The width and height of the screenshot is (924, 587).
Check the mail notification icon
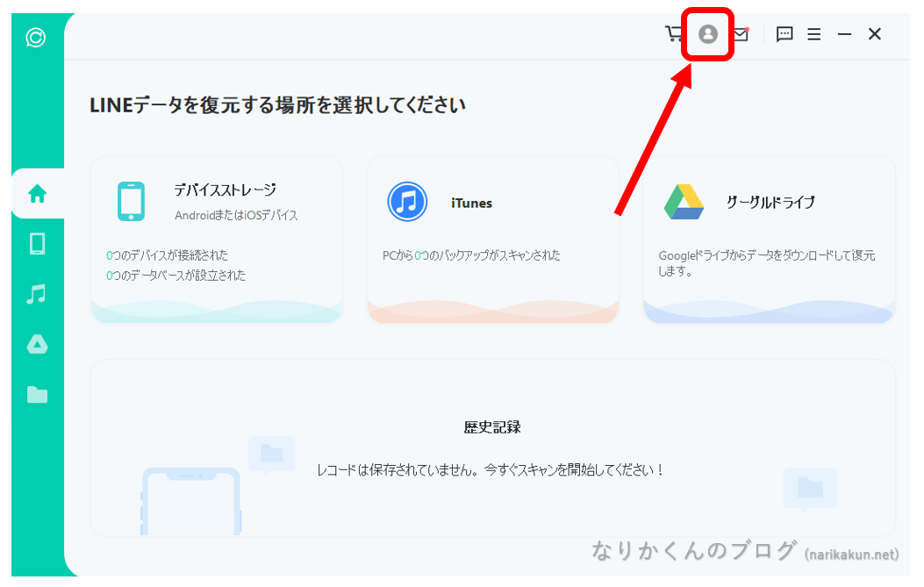741,34
